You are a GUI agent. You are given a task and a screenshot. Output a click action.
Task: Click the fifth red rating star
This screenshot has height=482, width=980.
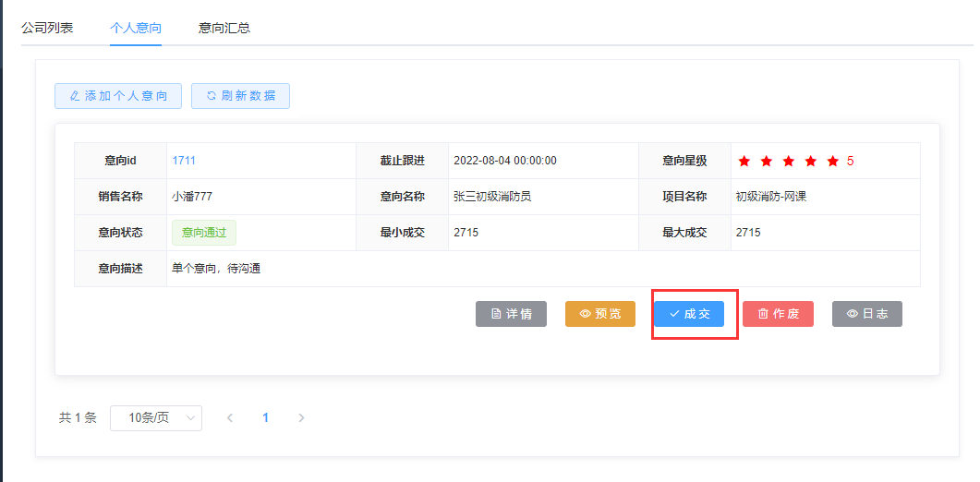pos(832,162)
